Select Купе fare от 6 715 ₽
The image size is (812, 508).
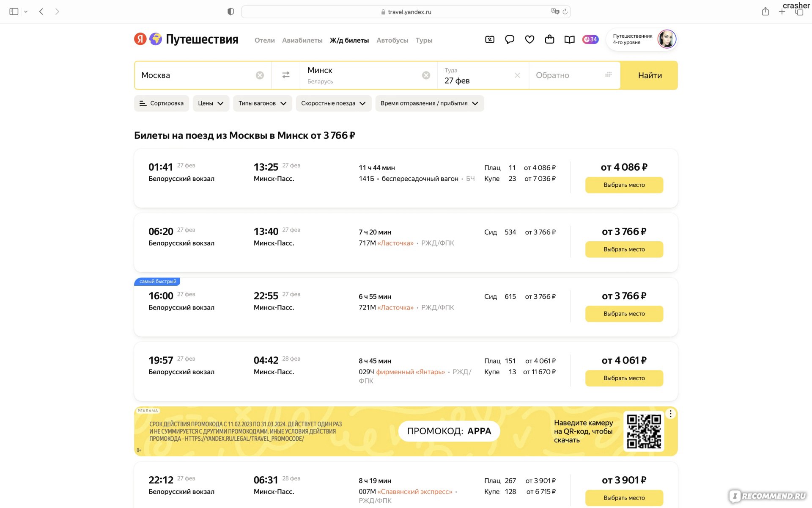coord(520,491)
